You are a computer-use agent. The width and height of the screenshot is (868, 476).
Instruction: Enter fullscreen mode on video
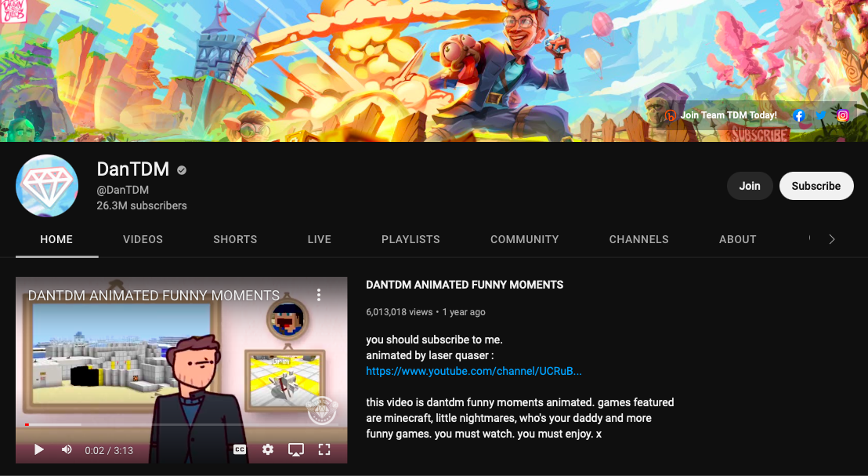tap(324, 449)
